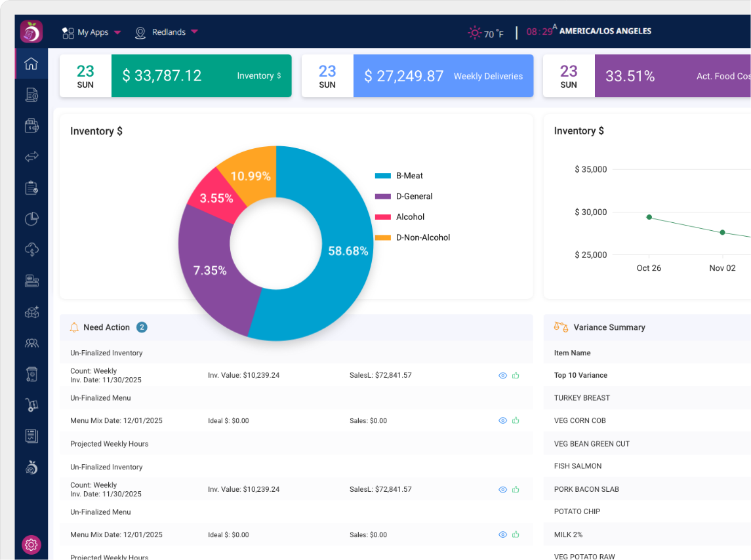Open the clipboard checklist sidebar icon
751x560 pixels.
[31, 188]
